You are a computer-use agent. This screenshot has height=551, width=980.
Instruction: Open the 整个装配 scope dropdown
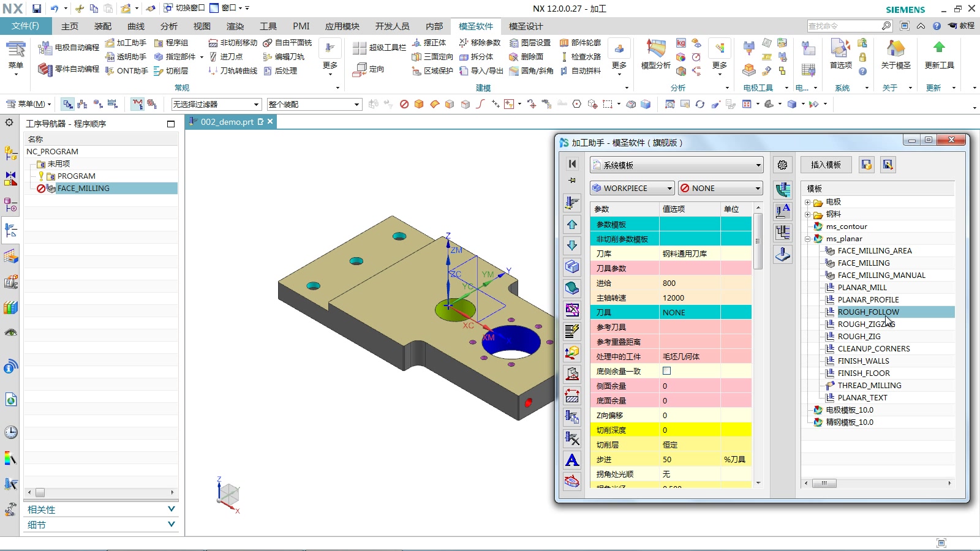(314, 105)
